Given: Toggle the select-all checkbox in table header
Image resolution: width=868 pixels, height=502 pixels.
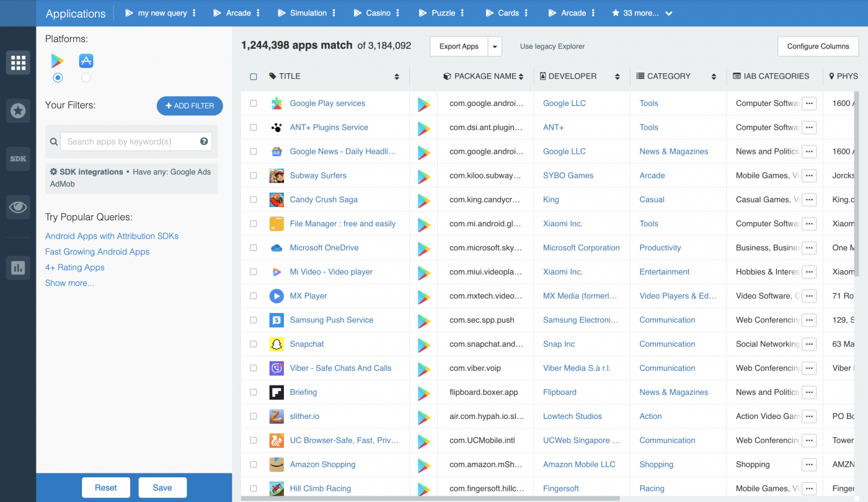Looking at the screenshot, I should click(254, 77).
